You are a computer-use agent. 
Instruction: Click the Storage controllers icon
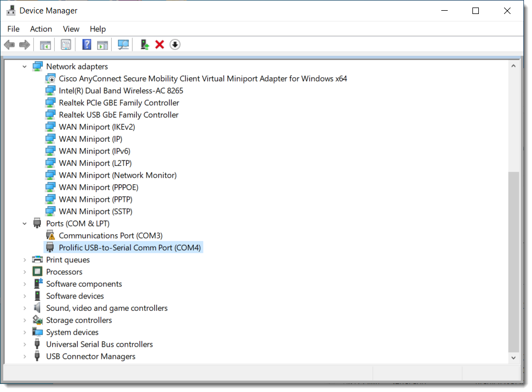(x=38, y=320)
